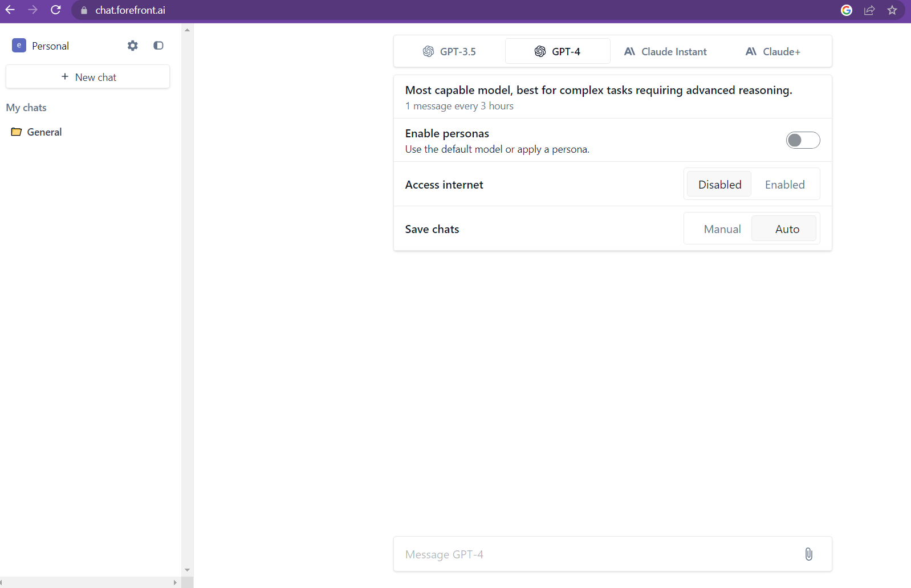Set Access internet to Disabled
911x588 pixels.
click(719, 184)
